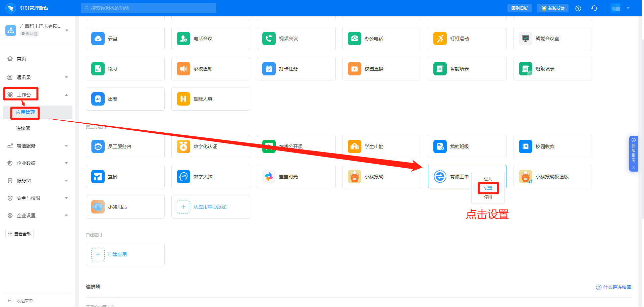Open the 云盘 cloud drive app icon
This screenshot has height=307, width=644.
pos(98,39)
